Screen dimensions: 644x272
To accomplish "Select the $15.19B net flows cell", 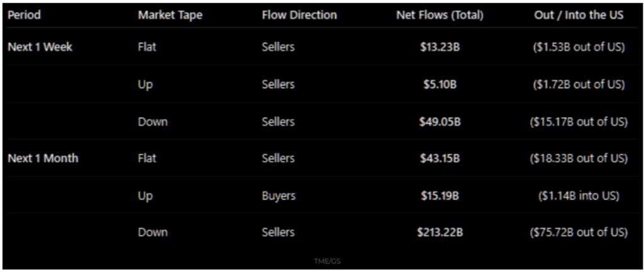I will (x=440, y=196).
